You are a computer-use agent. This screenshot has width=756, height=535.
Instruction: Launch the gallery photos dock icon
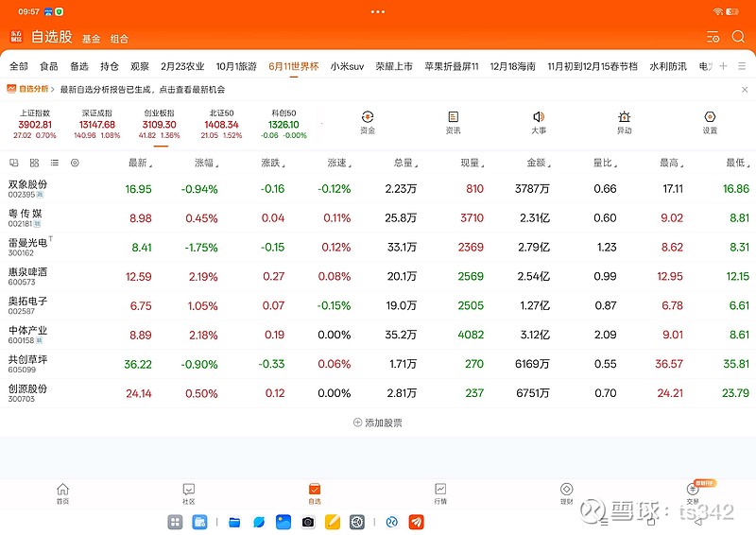(x=283, y=522)
